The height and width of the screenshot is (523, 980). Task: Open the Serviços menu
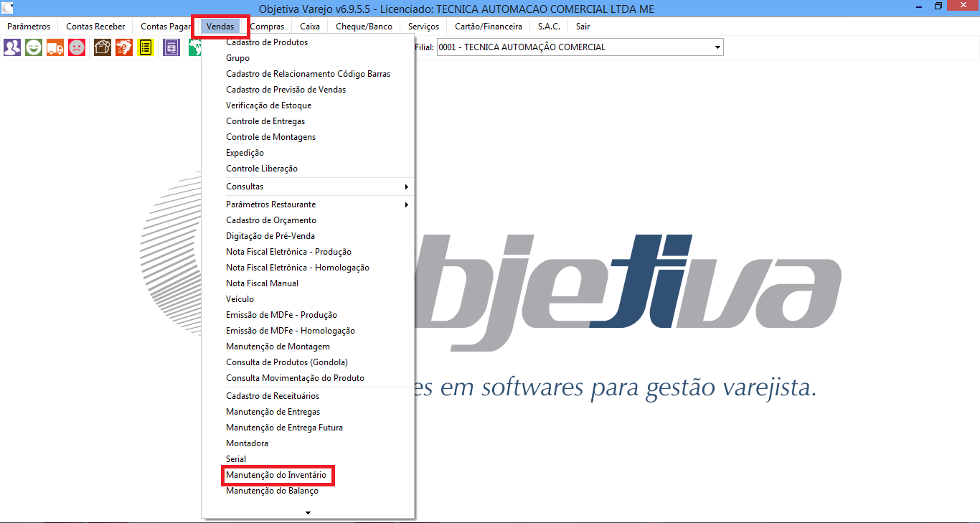coord(423,27)
